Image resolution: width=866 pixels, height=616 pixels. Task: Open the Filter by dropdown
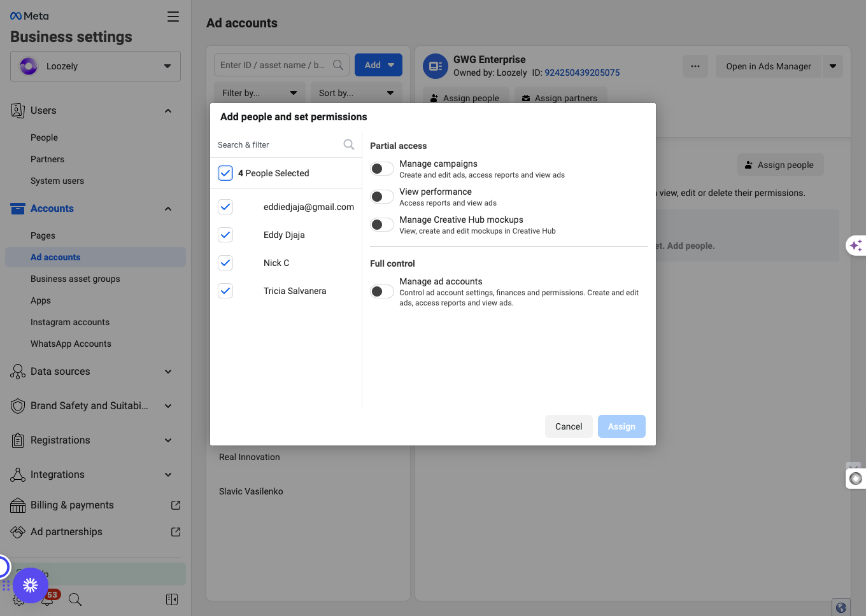260,93
